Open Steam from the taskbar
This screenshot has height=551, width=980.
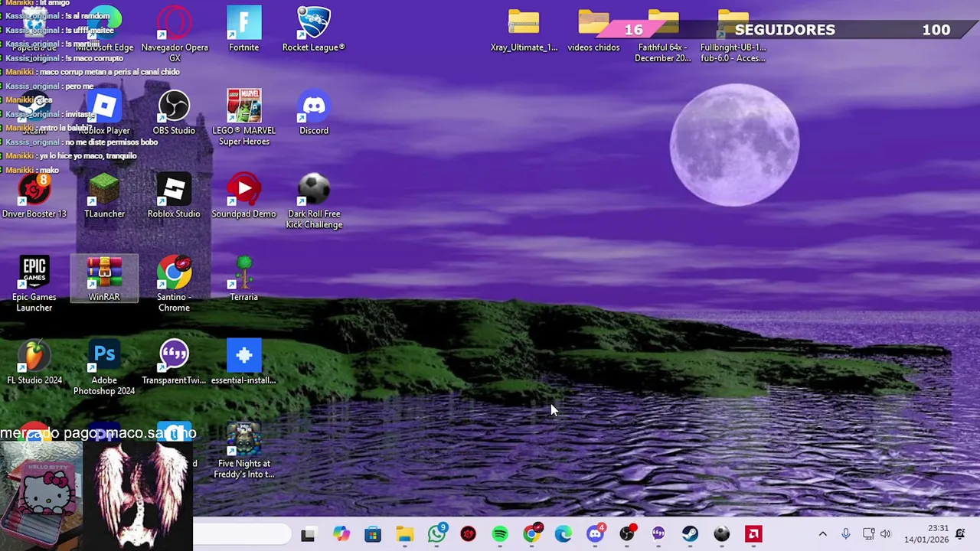[691, 534]
